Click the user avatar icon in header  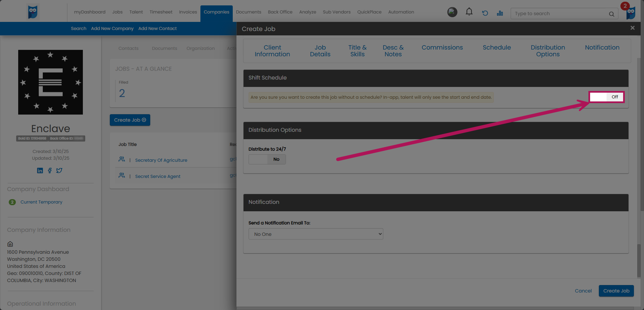click(452, 12)
